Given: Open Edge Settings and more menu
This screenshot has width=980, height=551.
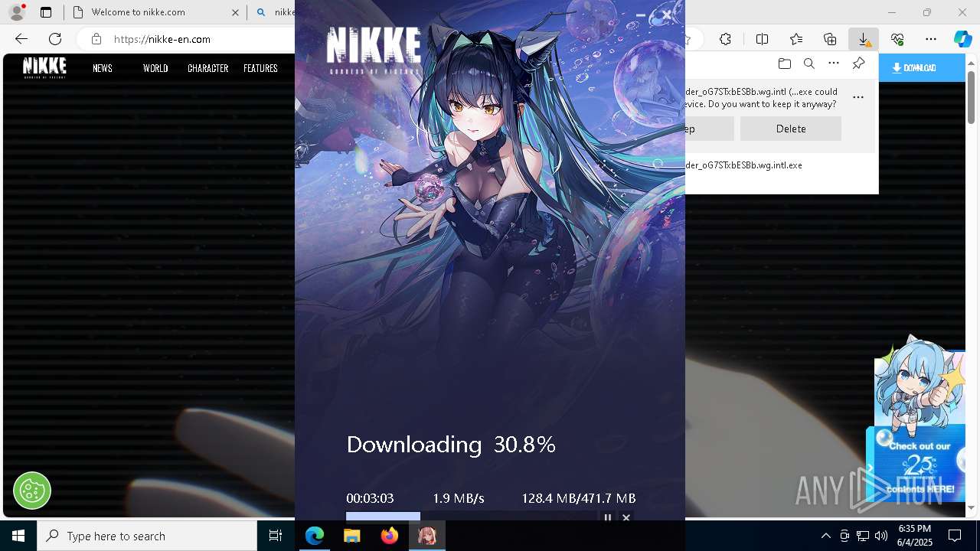Looking at the screenshot, I should click(x=931, y=39).
